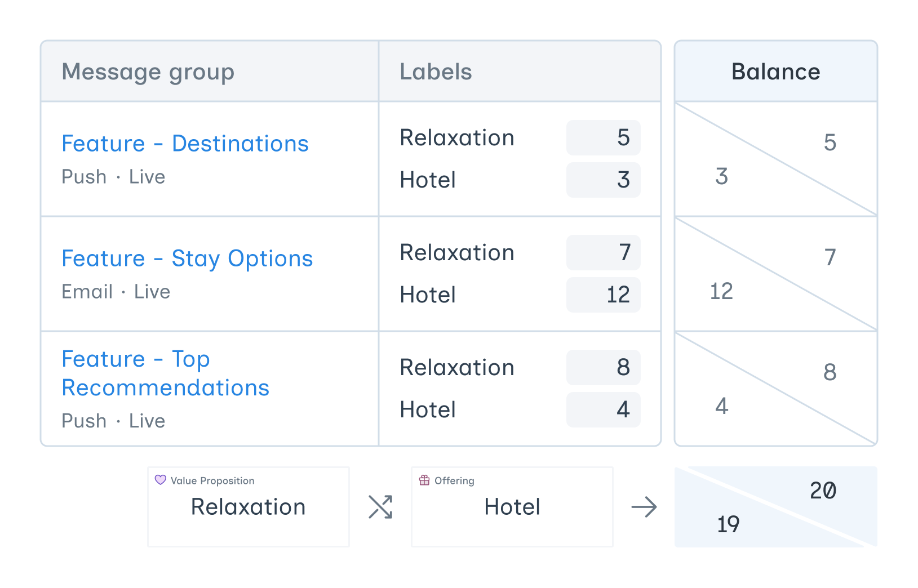Image resolution: width=918 pixels, height=588 pixels.
Task: Click the gift icon beside Offering
Action: 424,480
